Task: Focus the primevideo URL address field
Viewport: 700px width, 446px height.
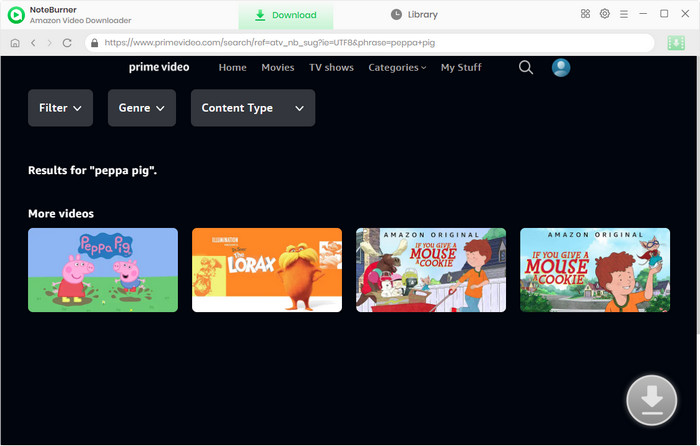Action: click(369, 43)
